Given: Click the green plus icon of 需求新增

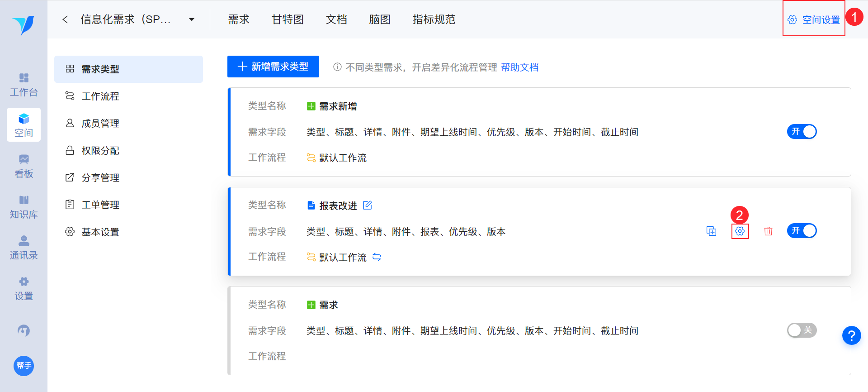Looking at the screenshot, I should (x=311, y=106).
